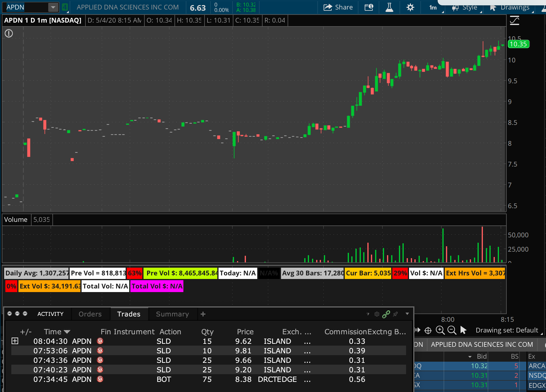Toggle the green link chain icon
This screenshot has height=392, width=546.
click(x=386, y=314)
